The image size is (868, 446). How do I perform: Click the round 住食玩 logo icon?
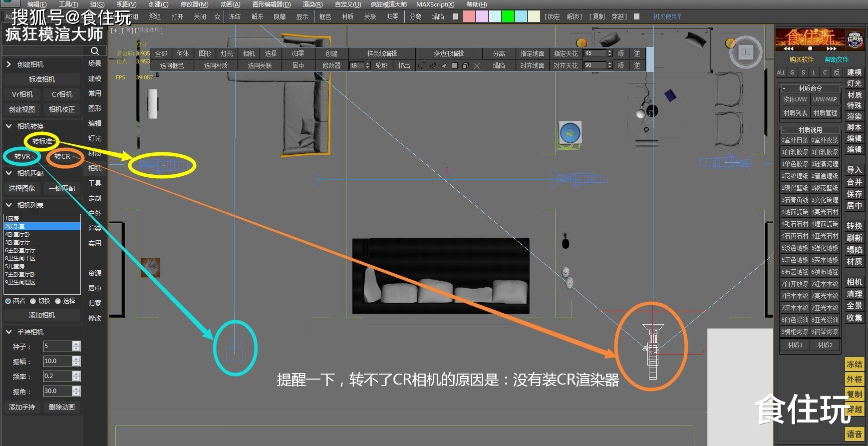855,39
